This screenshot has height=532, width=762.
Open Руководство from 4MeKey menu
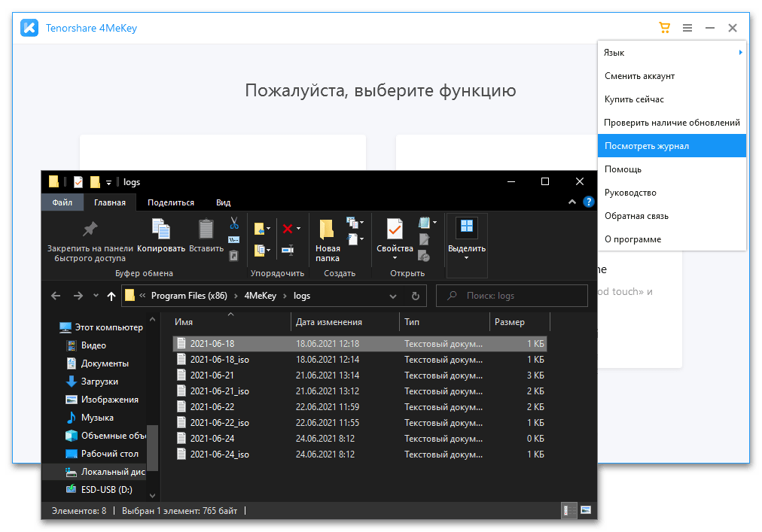pyautogui.click(x=672, y=193)
